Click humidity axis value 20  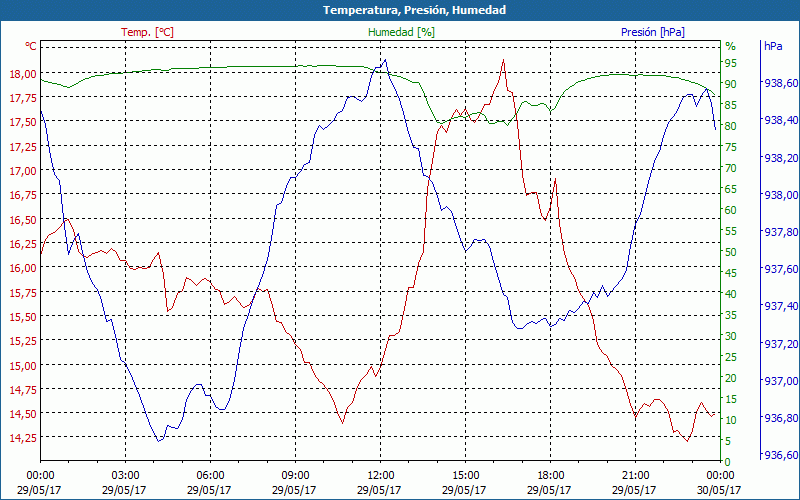[731, 378]
